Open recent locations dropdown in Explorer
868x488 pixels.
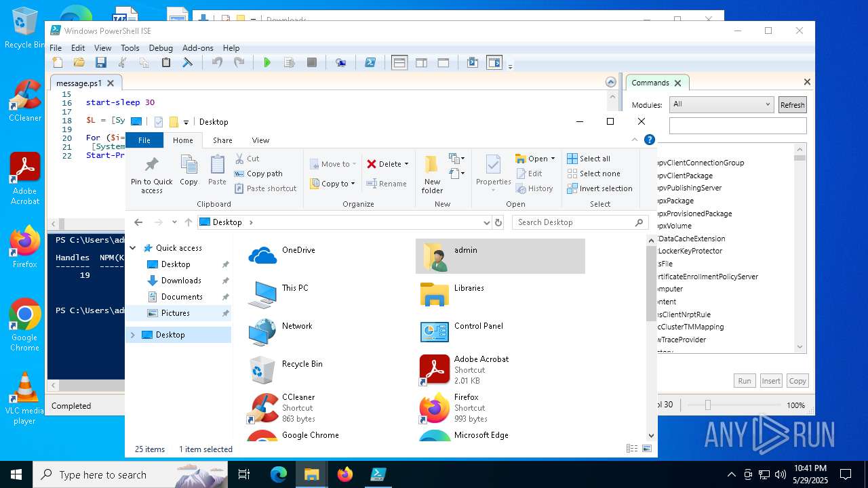[x=174, y=222]
